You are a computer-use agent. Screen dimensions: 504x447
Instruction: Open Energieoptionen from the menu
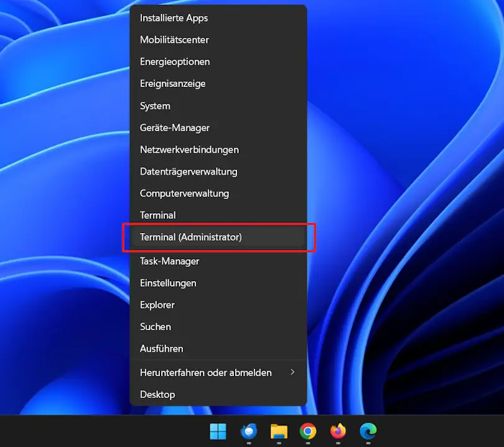tap(175, 62)
